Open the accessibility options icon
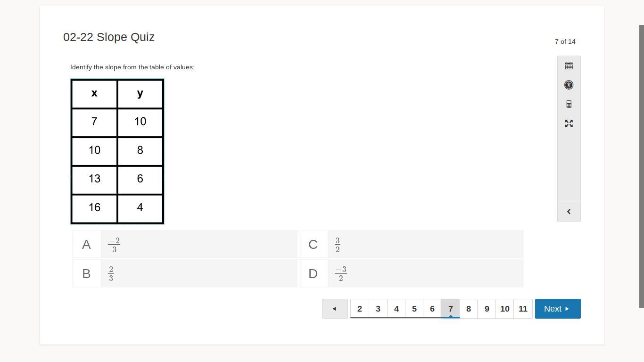The height and width of the screenshot is (362, 644). click(x=569, y=85)
